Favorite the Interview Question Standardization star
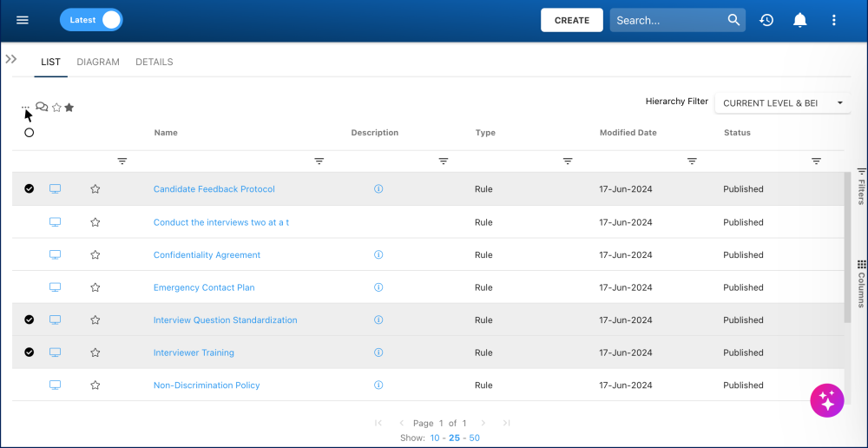 [x=95, y=320]
